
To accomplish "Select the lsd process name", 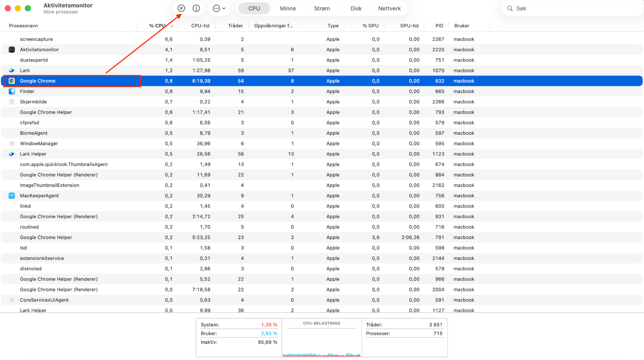I will (23, 248).
